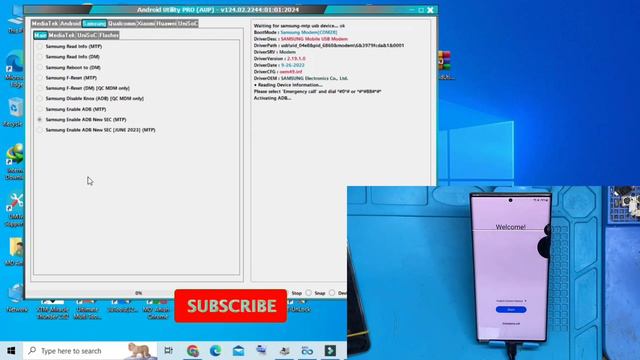Click 'SAMSUNG Mobile USB Modem' driver description
This screenshot has height=360, width=640.
click(x=314, y=39)
